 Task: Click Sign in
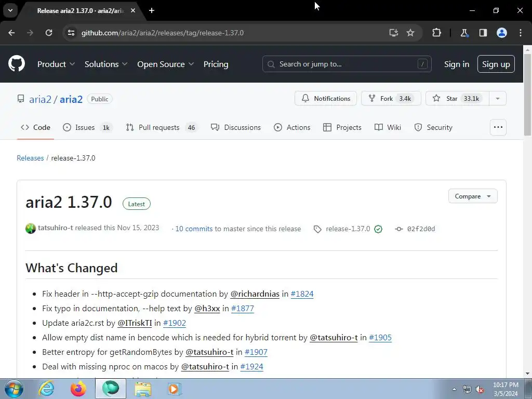(456, 64)
